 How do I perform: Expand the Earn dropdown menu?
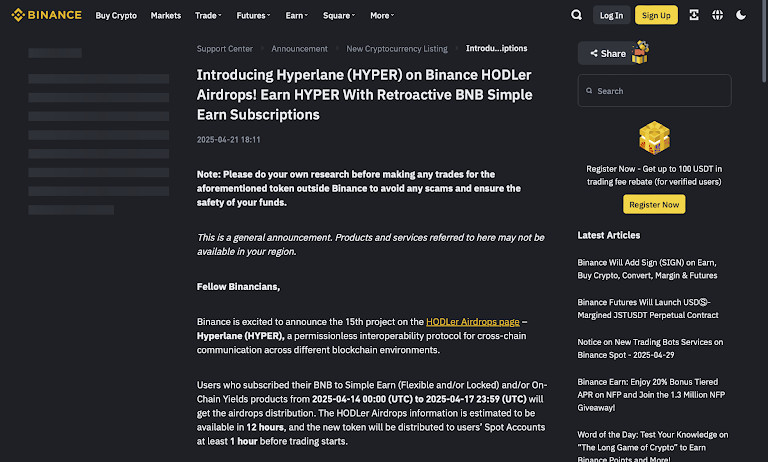pos(296,15)
